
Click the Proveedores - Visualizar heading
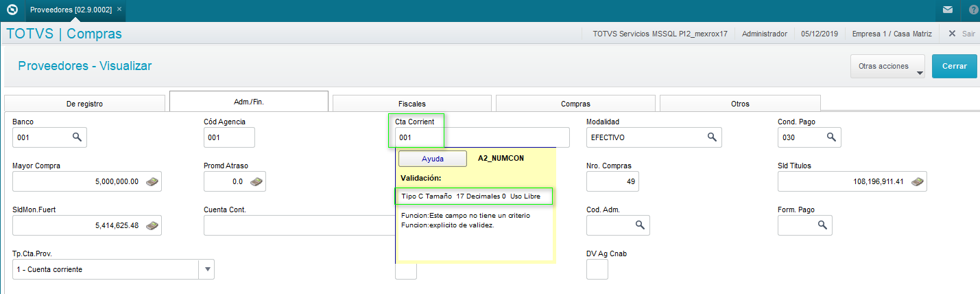[x=84, y=66]
